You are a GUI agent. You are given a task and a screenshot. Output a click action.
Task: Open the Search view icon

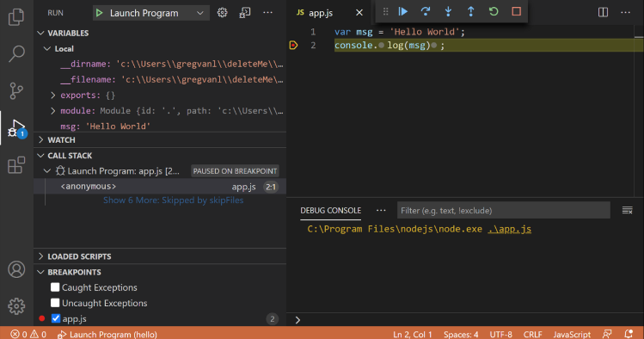tap(16, 54)
